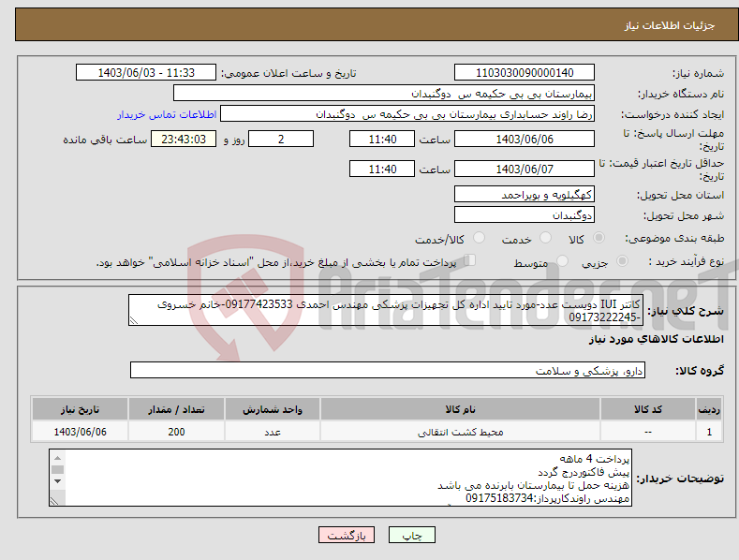Click the row number cell 1
This screenshot has width=739, height=560.
[709, 432]
